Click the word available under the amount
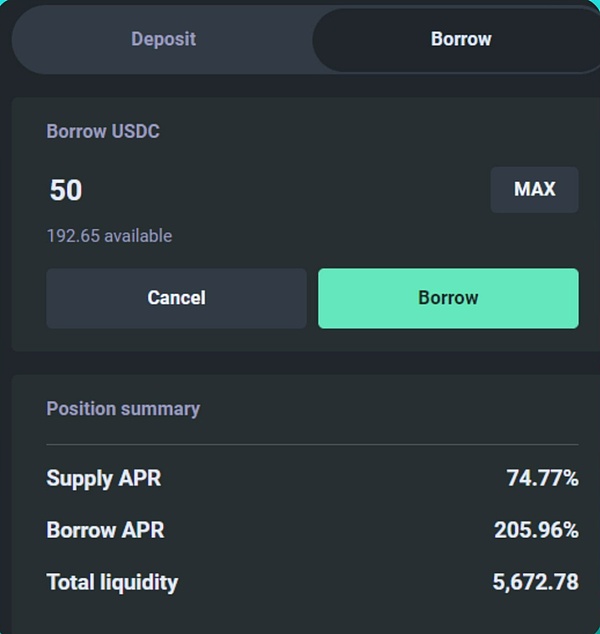 click(x=138, y=236)
